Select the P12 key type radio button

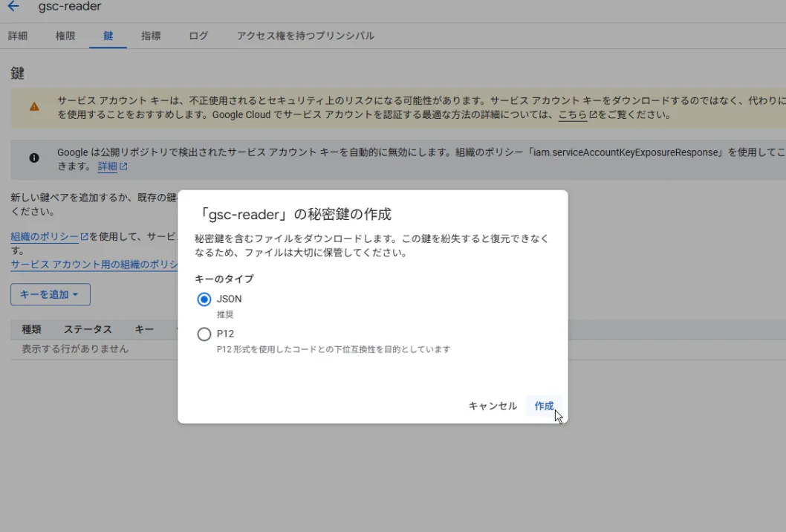(204, 334)
